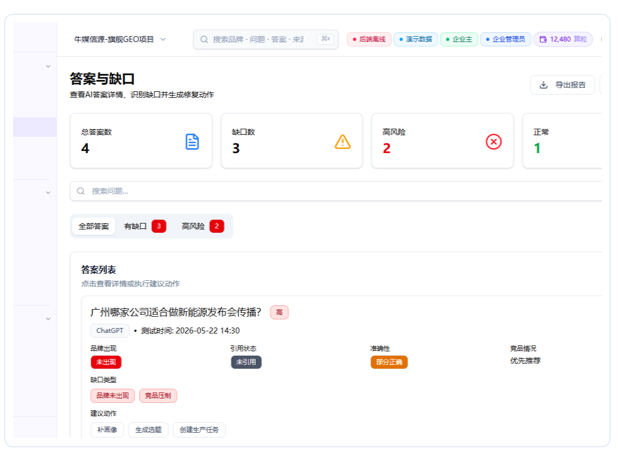The height and width of the screenshot is (453, 618).
Task: Switch to the 有缺口 tab
Action: [x=145, y=226]
